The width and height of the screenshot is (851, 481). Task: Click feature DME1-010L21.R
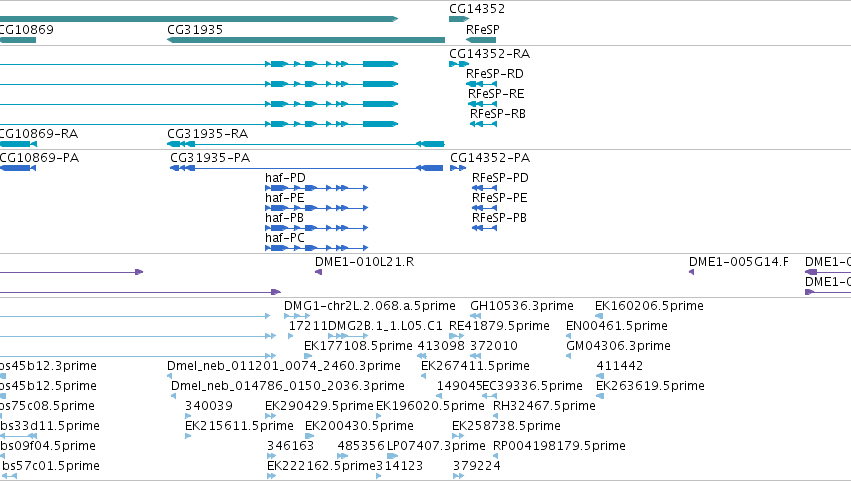point(364,262)
